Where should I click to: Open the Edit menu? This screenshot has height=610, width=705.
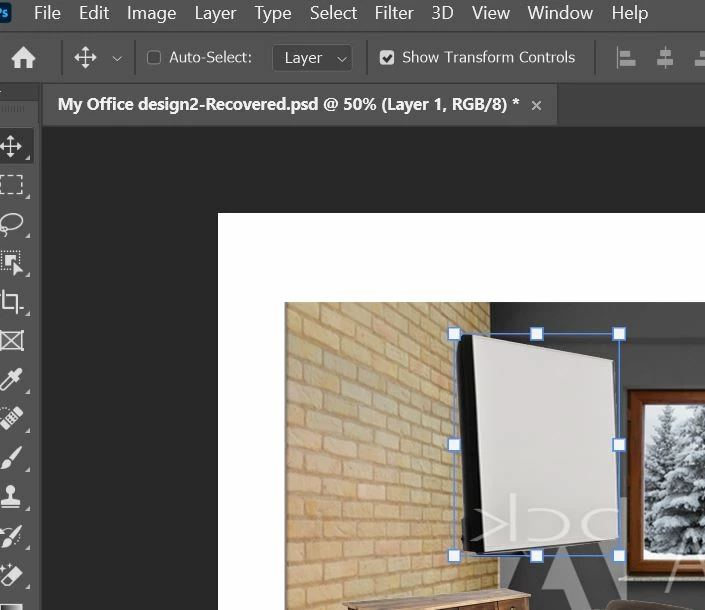click(x=94, y=13)
